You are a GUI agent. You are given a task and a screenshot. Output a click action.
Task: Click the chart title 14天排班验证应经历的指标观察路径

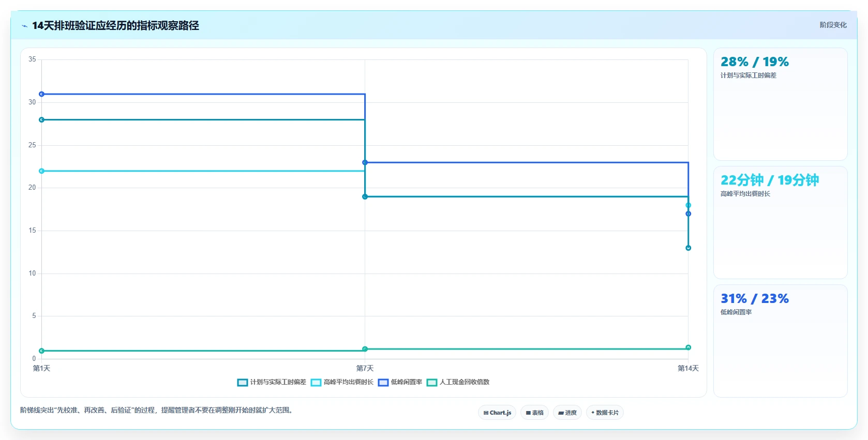coord(115,25)
